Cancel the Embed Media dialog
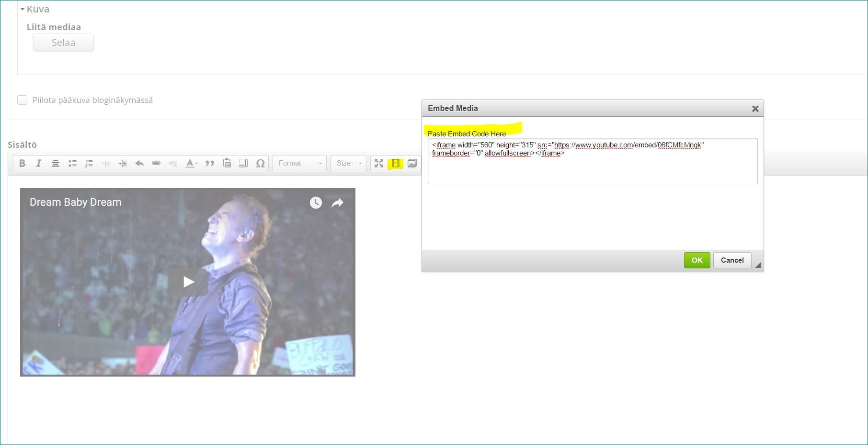This screenshot has height=445, width=868. pyautogui.click(x=732, y=260)
